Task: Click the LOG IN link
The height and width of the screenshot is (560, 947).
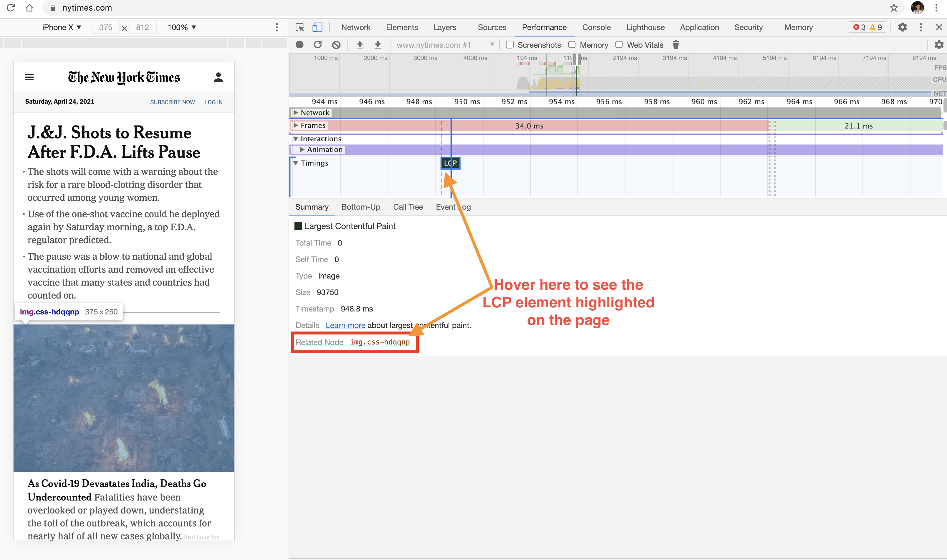Action: point(213,102)
